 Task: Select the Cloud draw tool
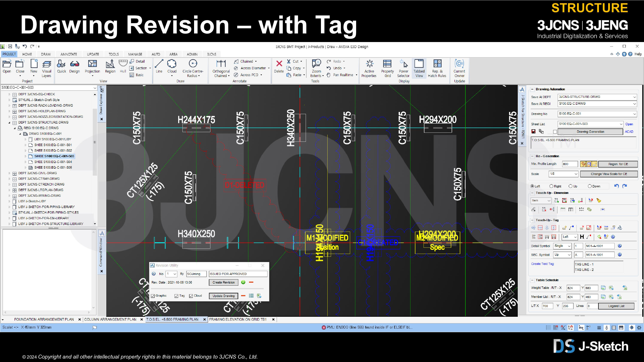(172, 64)
